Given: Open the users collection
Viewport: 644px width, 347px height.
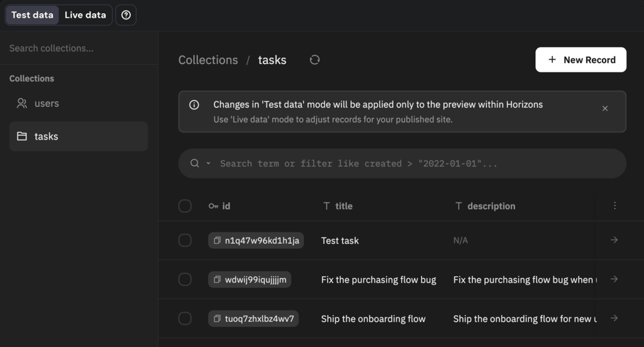Looking at the screenshot, I should pos(79,104).
